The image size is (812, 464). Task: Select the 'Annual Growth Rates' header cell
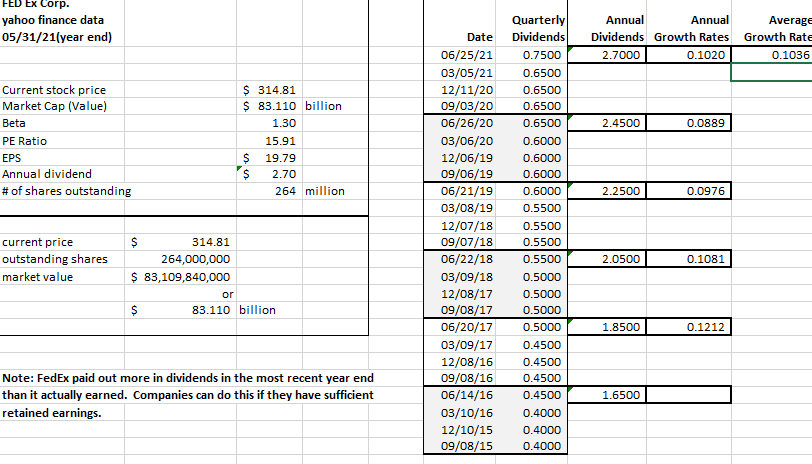(x=689, y=28)
